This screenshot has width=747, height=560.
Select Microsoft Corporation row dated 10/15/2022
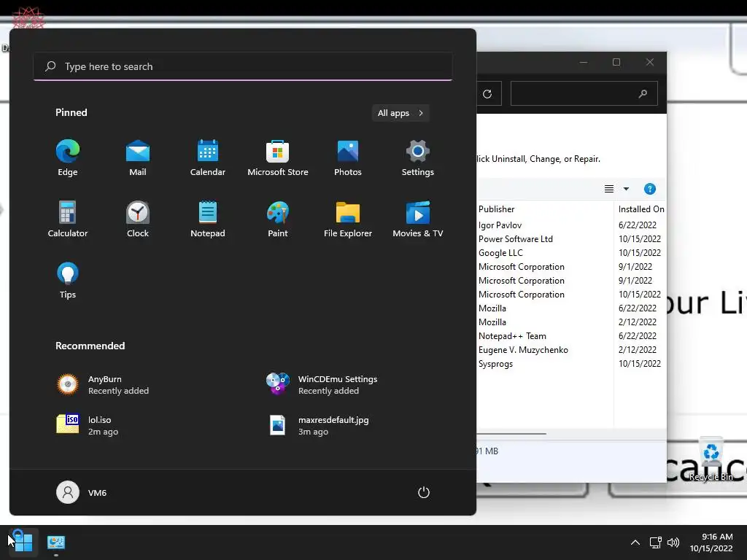pyautogui.click(x=571, y=295)
